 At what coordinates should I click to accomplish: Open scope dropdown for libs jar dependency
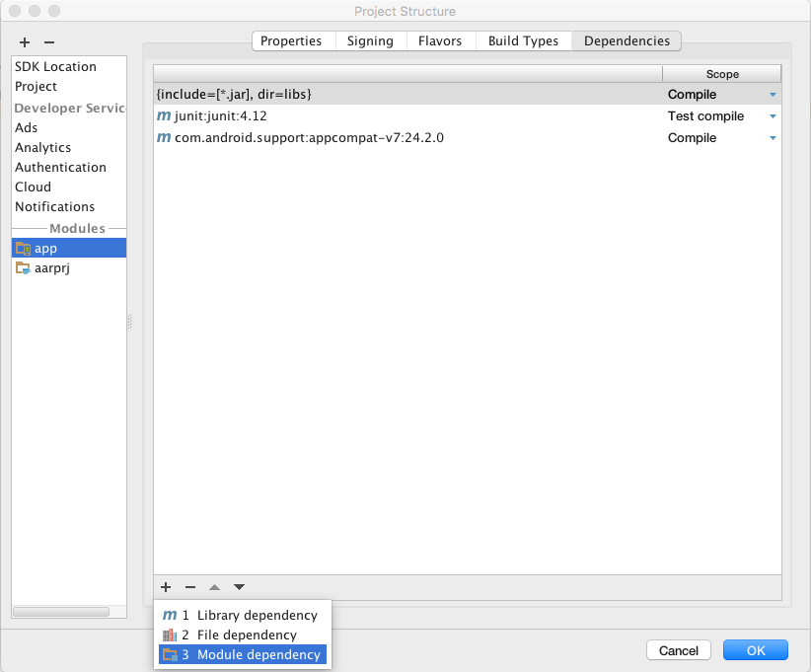[x=773, y=95]
